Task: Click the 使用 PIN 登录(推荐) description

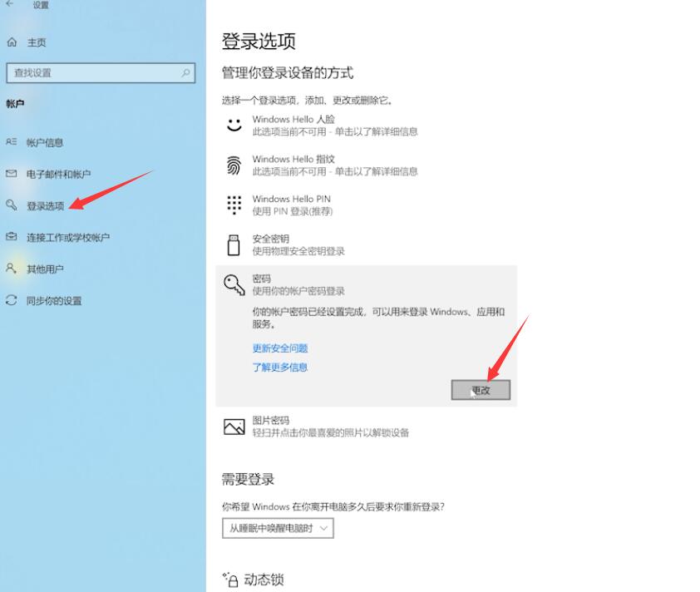Action: pos(293,211)
